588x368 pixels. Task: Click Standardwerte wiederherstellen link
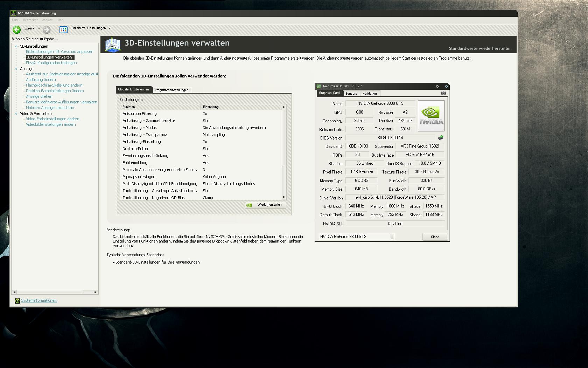(x=480, y=48)
